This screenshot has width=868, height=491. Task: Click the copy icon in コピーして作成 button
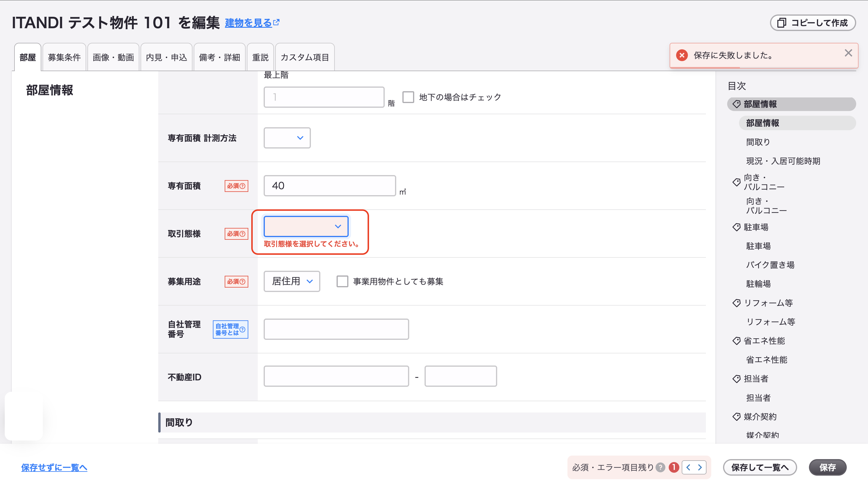[x=781, y=23]
